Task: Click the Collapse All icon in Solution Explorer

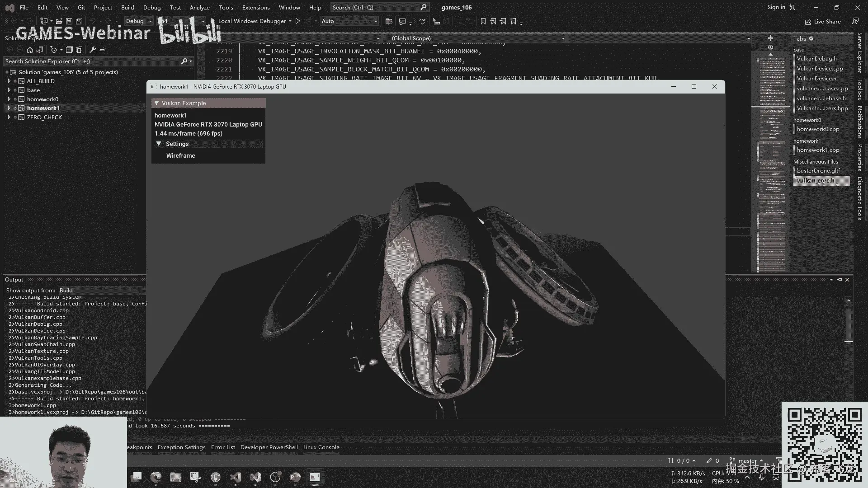Action: click(x=69, y=50)
